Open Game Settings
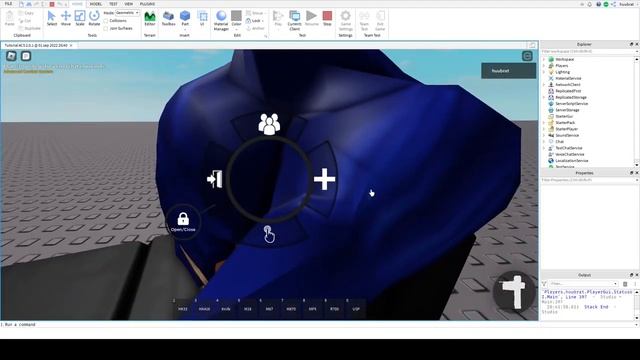640x360 pixels. coord(345,20)
